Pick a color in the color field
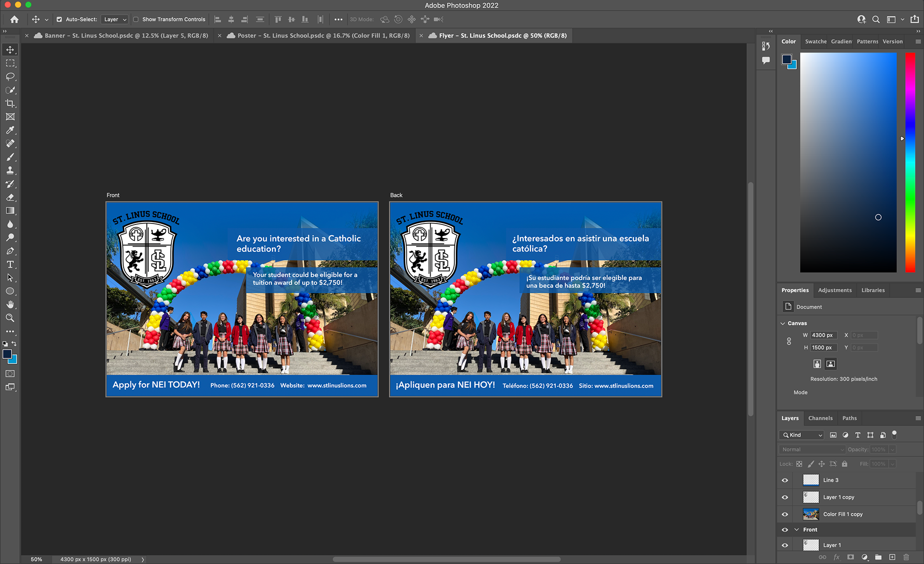This screenshot has height=564, width=924. [x=848, y=162]
